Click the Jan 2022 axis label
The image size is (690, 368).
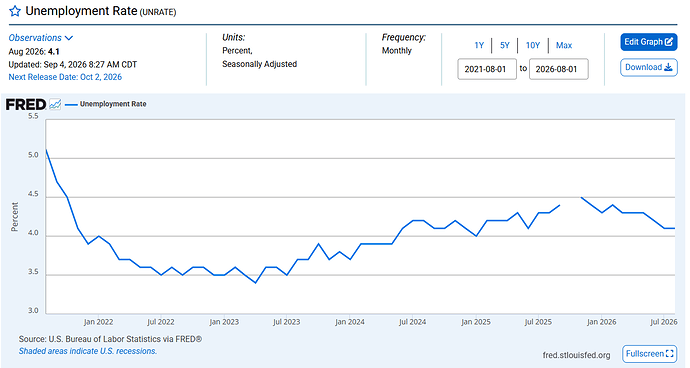click(98, 322)
